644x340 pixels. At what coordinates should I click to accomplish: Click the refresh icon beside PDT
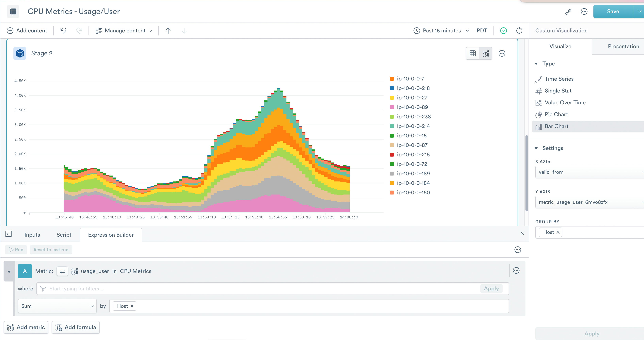click(519, 30)
